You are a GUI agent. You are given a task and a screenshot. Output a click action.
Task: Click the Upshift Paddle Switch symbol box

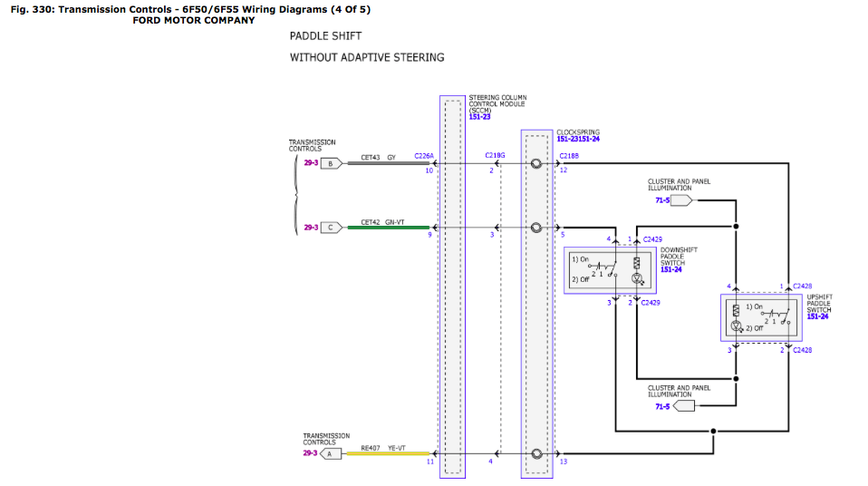pyautogui.click(x=760, y=318)
